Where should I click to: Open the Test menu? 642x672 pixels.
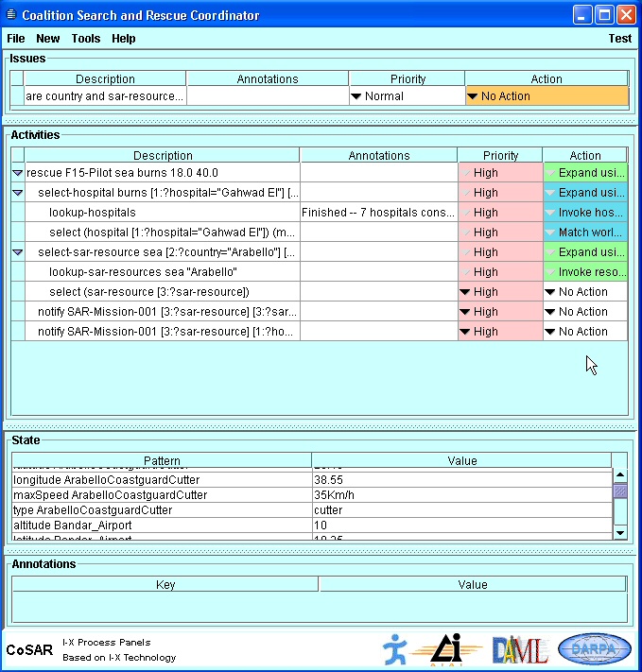tap(620, 39)
